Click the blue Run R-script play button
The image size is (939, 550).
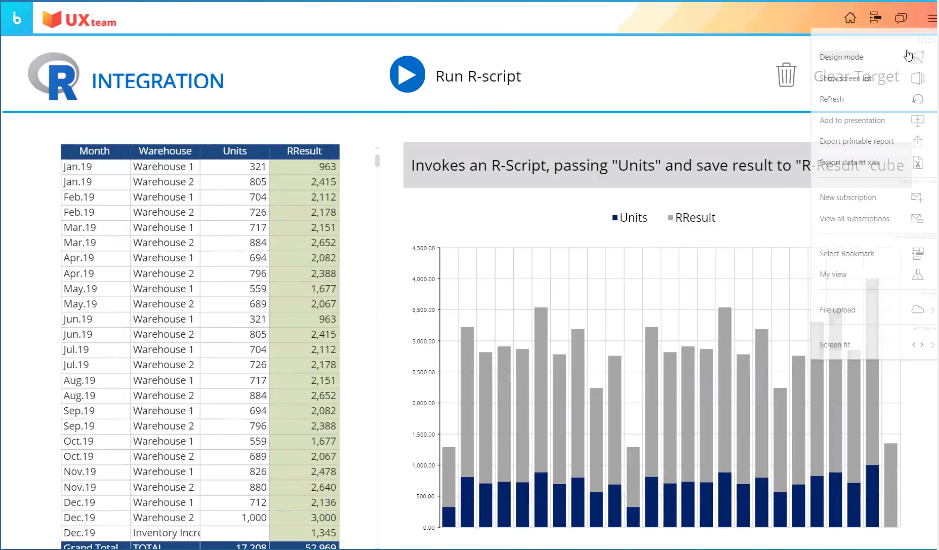pos(407,74)
